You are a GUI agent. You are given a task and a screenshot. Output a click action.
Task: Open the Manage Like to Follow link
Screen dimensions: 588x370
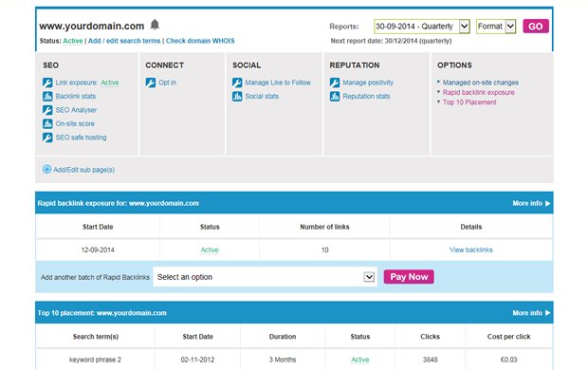(x=278, y=83)
